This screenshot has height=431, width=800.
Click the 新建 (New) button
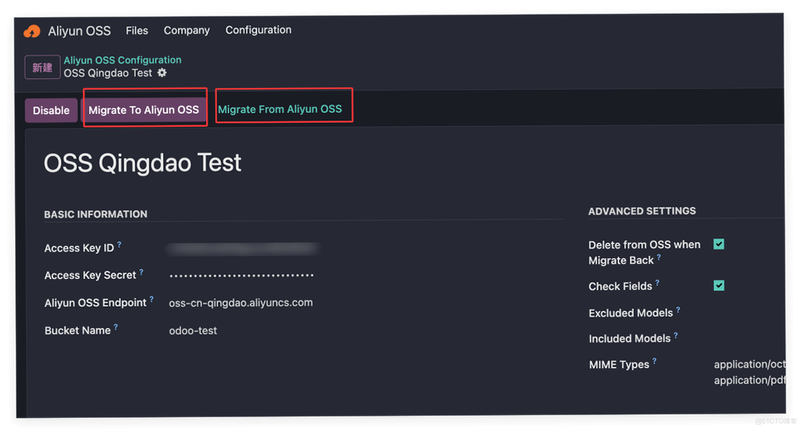coord(42,67)
